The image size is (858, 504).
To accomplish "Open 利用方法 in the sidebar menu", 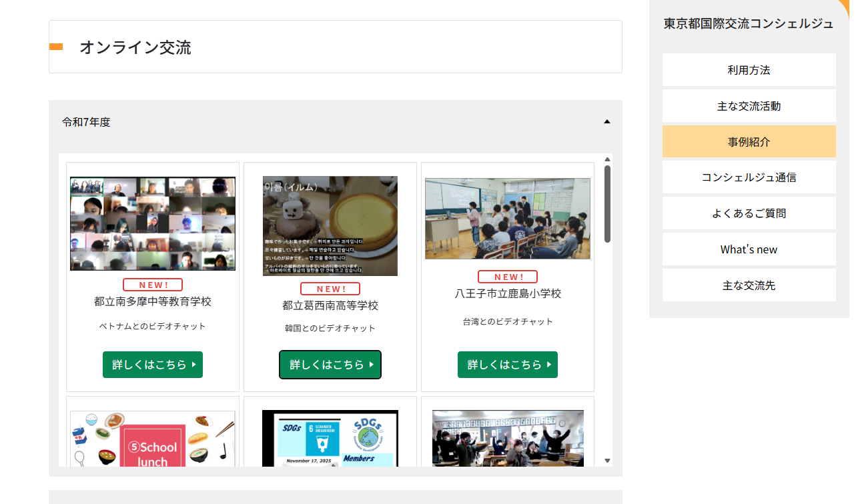I will (749, 70).
